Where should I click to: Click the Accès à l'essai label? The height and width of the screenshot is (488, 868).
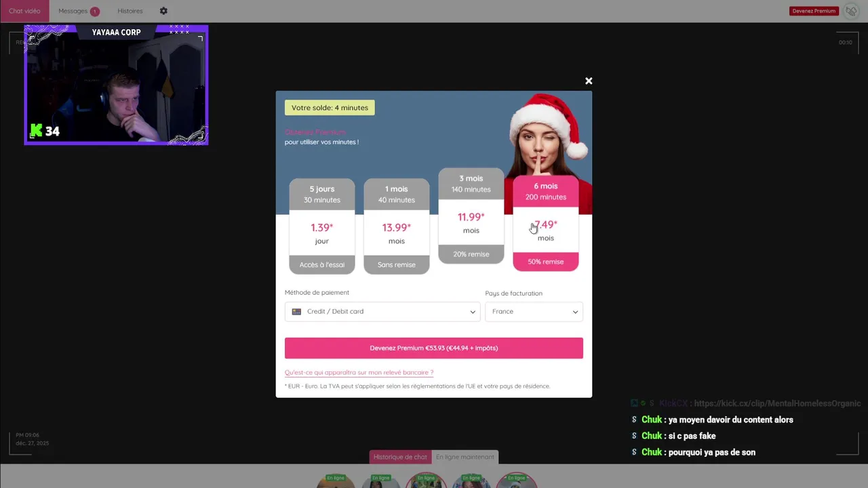point(322,264)
